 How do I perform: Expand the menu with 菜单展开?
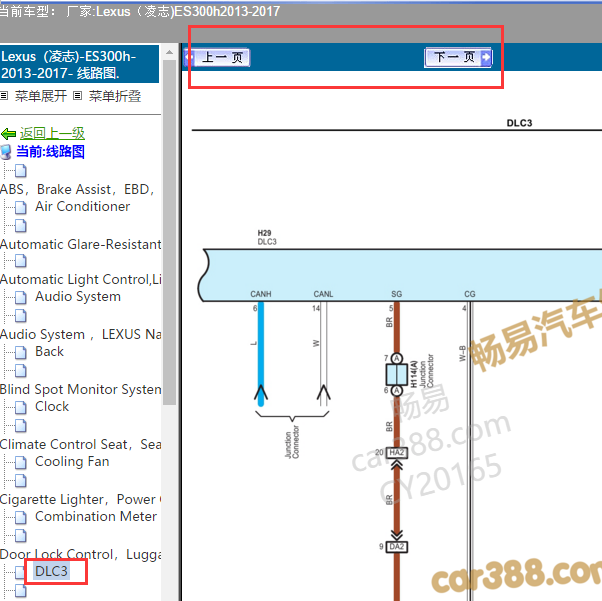pos(41,96)
